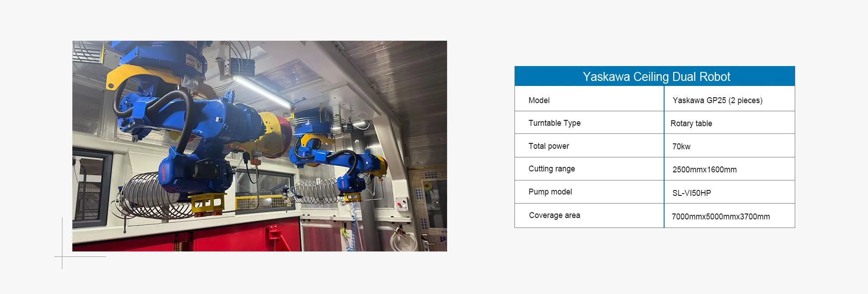
Task: Click the '70kw' value cell
Action: tap(730, 146)
